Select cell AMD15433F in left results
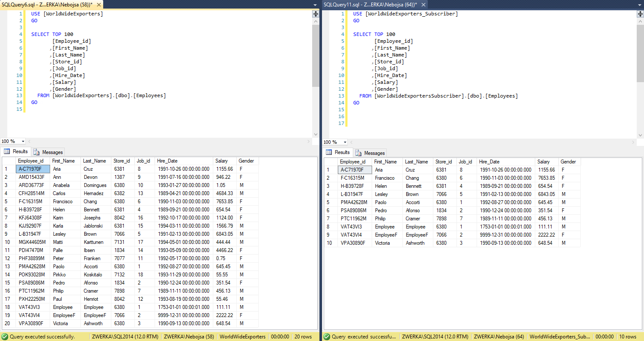This screenshot has height=341, width=644. pyautogui.click(x=33, y=177)
